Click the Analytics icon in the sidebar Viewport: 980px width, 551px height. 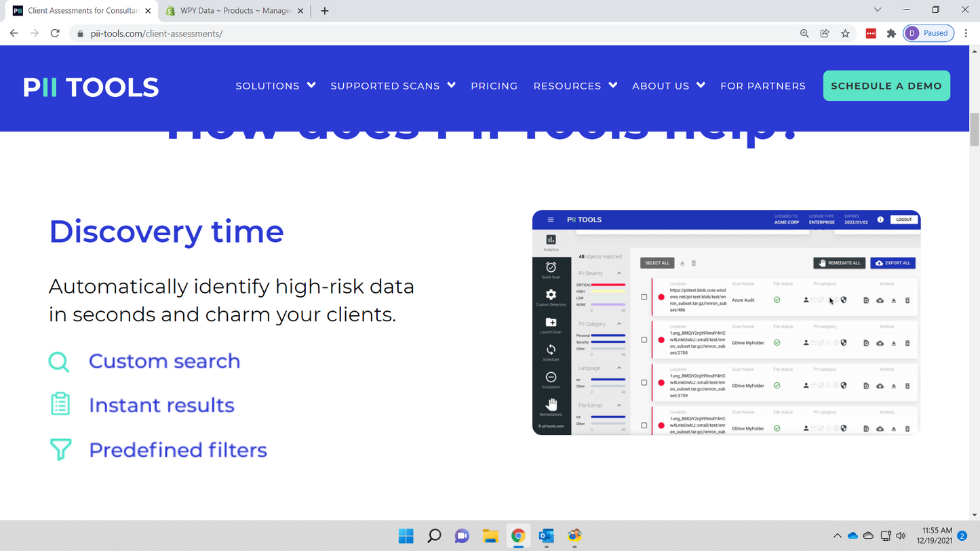pos(551,240)
